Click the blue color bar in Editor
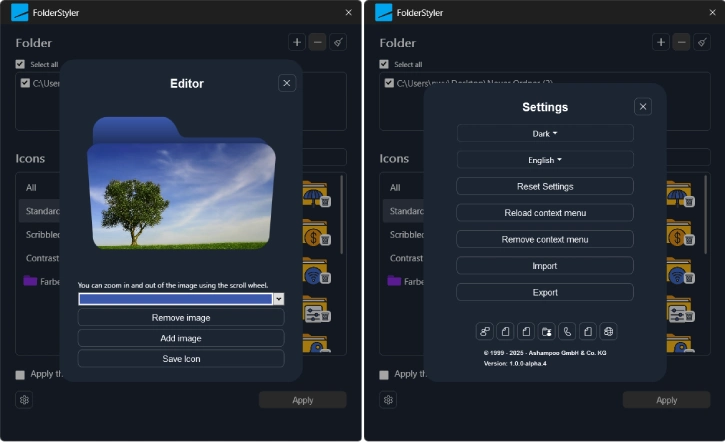The image size is (725, 442). (176, 299)
